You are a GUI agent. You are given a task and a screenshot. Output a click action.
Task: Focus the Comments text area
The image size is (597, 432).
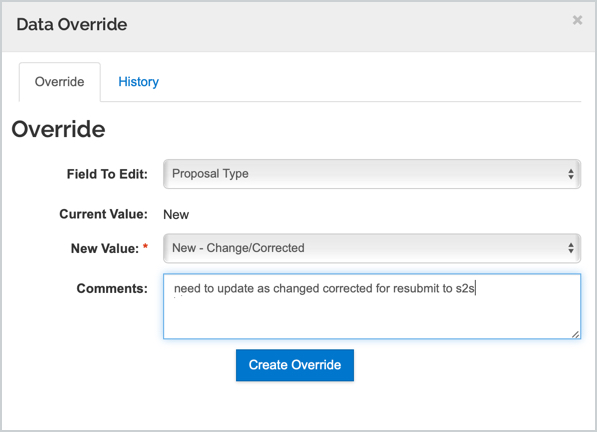click(372, 306)
